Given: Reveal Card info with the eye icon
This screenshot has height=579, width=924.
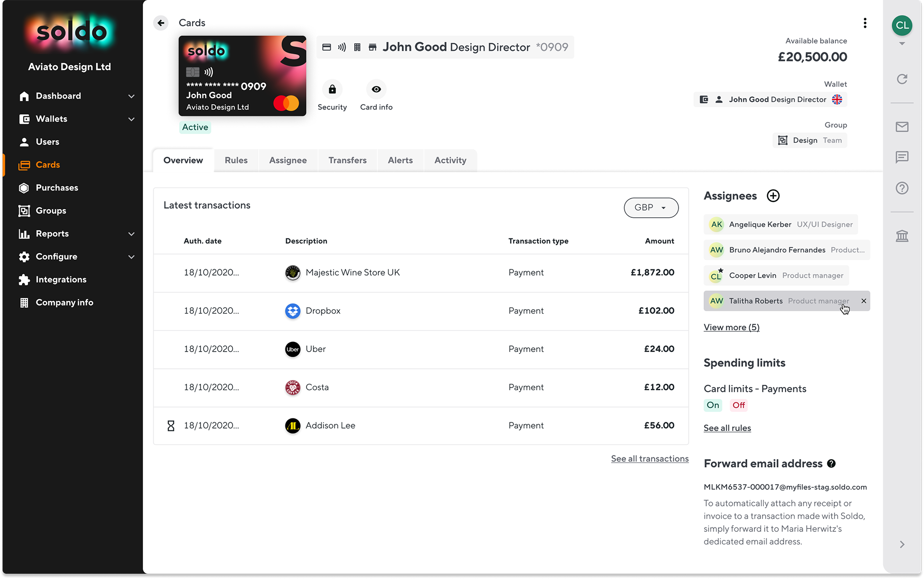Looking at the screenshot, I should (376, 89).
